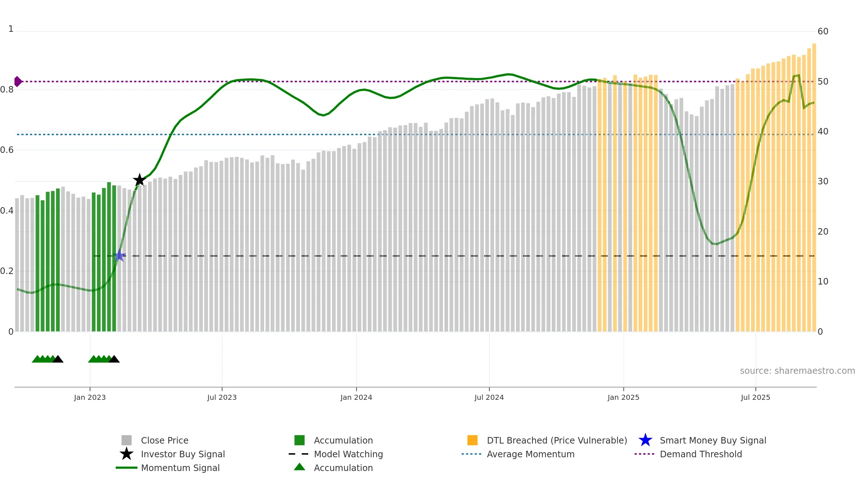
Task: Toggle the Average Momentum legend entry
Action: click(518, 454)
